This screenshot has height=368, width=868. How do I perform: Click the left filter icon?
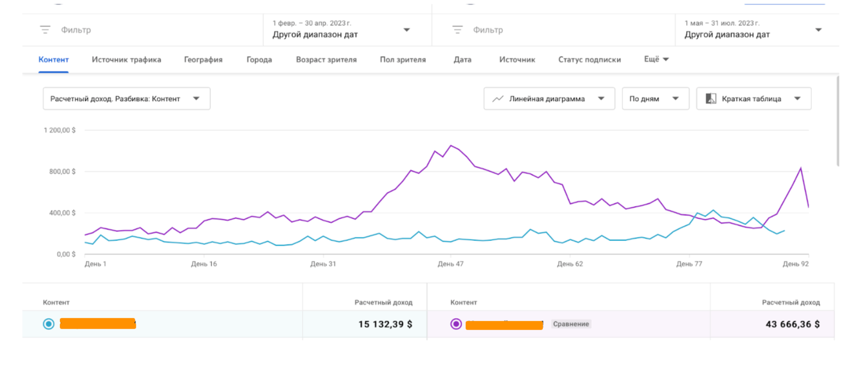click(45, 30)
